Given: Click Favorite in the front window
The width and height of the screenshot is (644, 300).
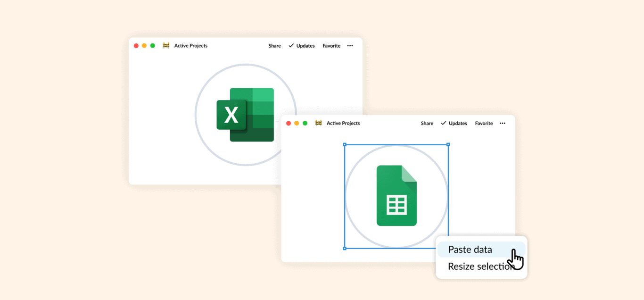Looking at the screenshot, I should point(484,123).
